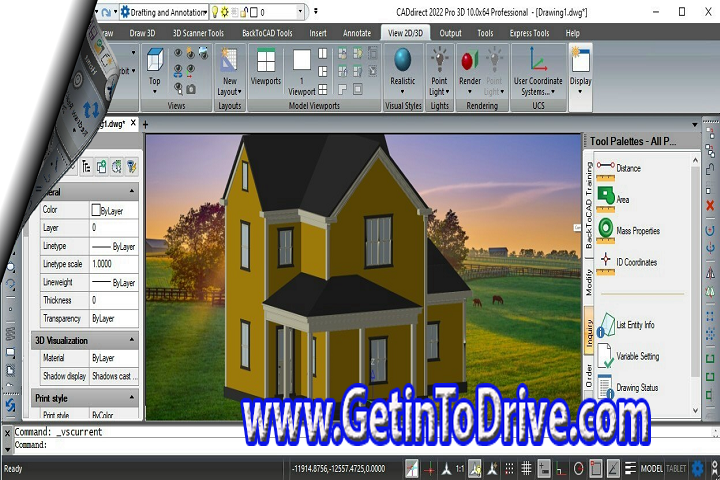Open the Drawing Status tool
Screen dimensions: 720x480
pyautogui.click(x=628, y=387)
